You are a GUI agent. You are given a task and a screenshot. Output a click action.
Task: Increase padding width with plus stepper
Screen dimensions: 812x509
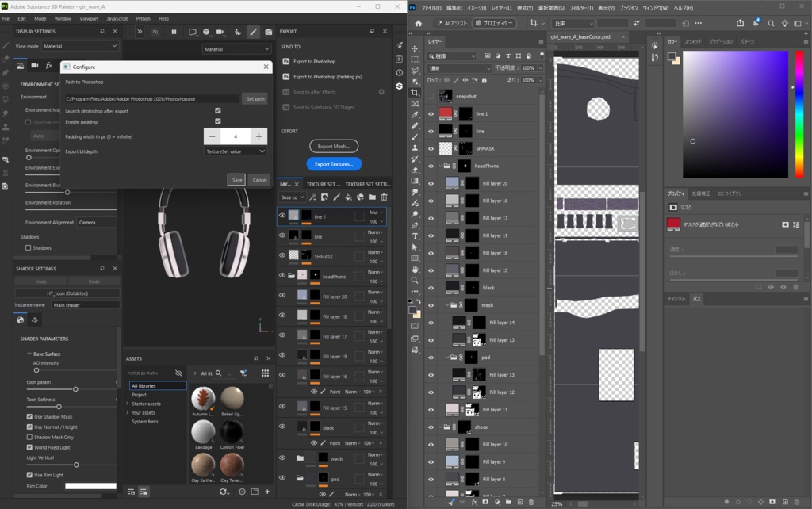click(x=259, y=136)
